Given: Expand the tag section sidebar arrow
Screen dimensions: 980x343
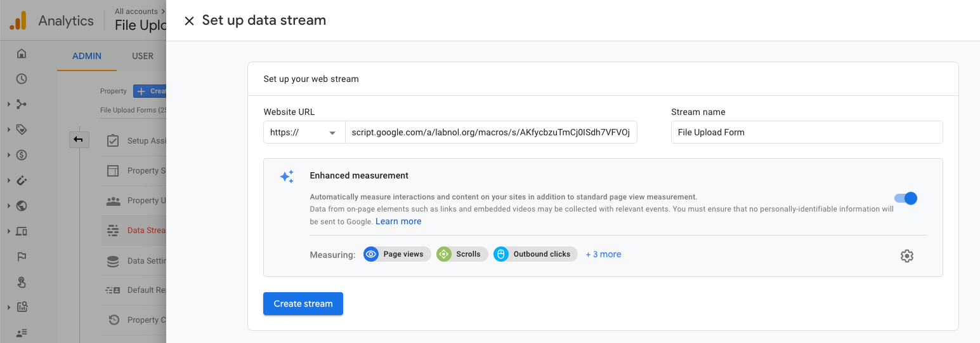Looking at the screenshot, I should point(9,130).
